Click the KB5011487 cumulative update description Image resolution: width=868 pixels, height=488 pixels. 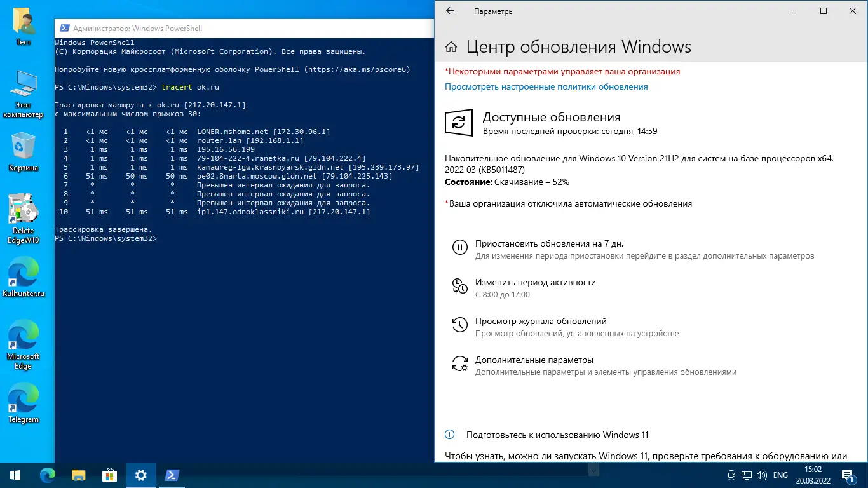click(x=639, y=164)
